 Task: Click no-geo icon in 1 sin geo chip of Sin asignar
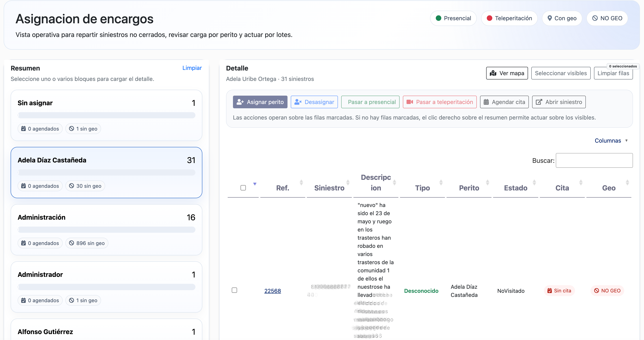pyautogui.click(x=71, y=129)
